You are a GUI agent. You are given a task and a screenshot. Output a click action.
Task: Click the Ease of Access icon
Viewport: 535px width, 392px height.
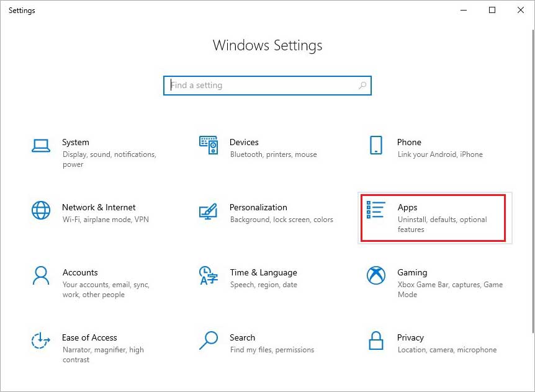pos(40,340)
